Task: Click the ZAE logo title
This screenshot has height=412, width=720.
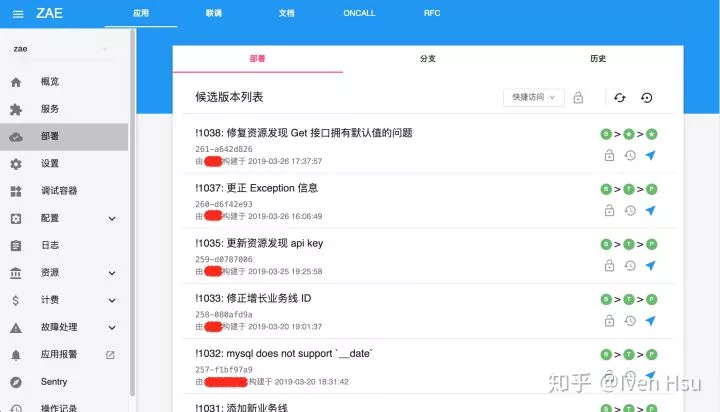Action: point(49,13)
